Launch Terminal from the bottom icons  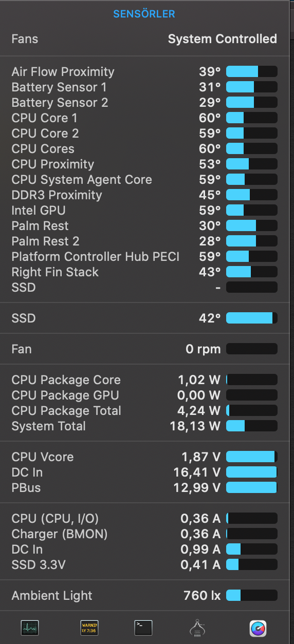click(x=143, y=628)
